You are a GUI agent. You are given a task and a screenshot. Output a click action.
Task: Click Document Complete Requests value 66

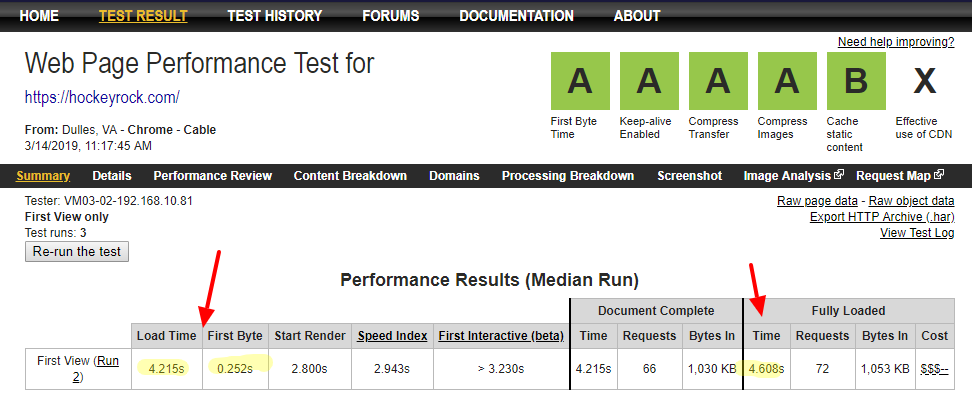pos(649,369)
